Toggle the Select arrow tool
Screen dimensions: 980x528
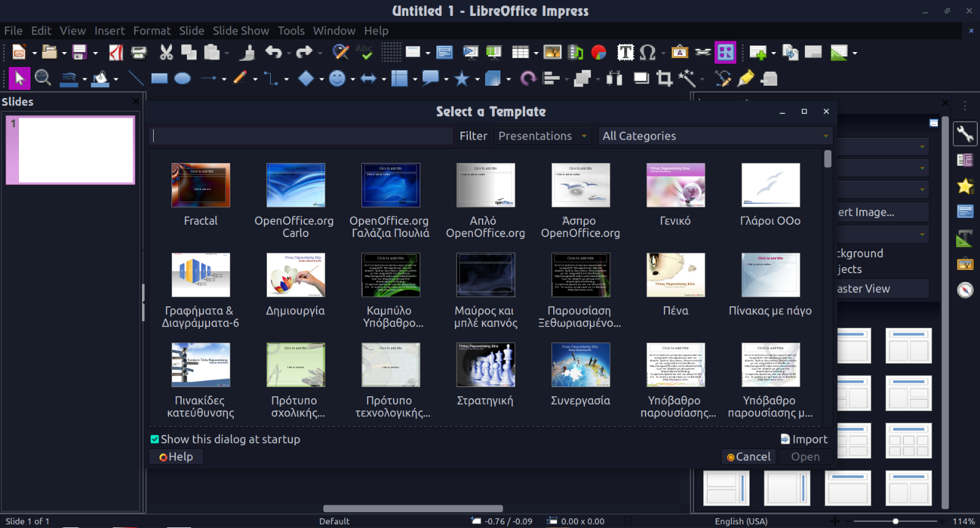(x=19, y=78)
